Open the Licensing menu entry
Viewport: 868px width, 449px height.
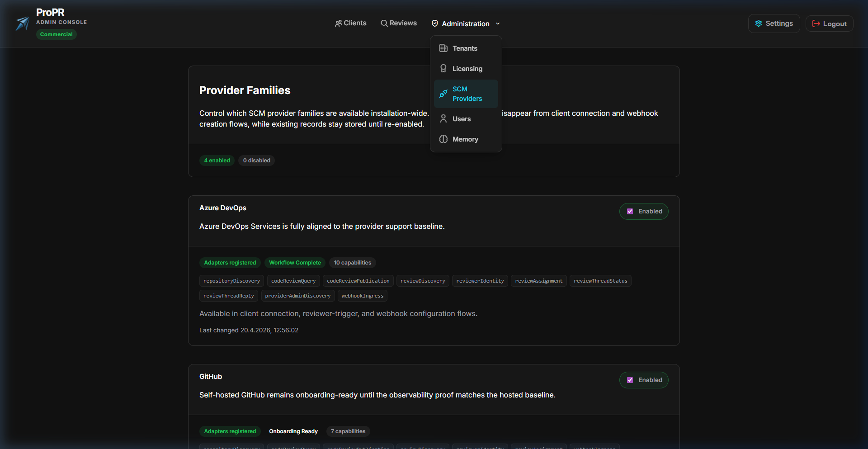click(466, 69)
